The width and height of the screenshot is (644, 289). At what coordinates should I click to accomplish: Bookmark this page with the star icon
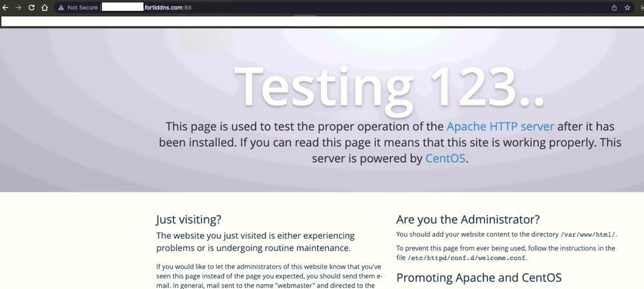[x=627, y=7]
